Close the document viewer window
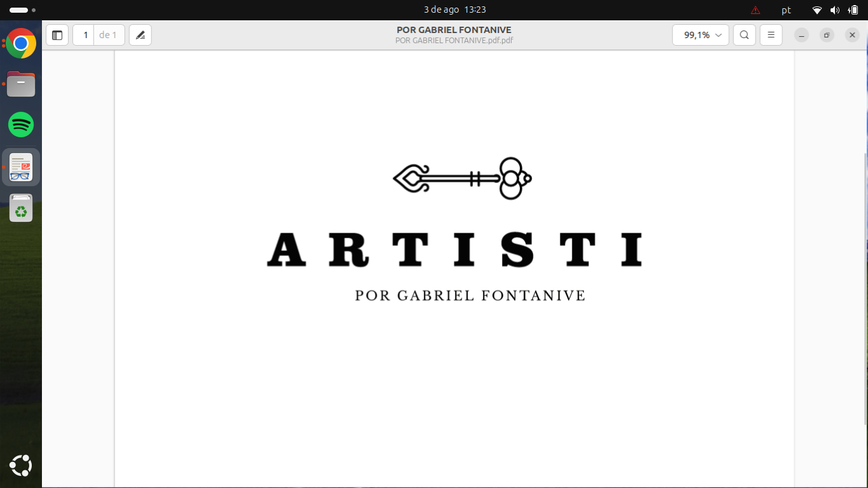The image size is (868, 488). (x=852, y=35)
